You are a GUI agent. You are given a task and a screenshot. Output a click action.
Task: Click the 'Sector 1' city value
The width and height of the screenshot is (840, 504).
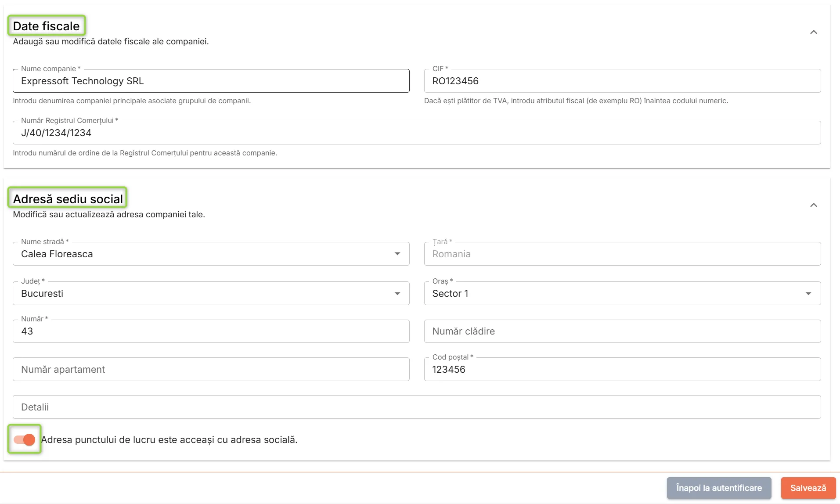coord(450,293)
